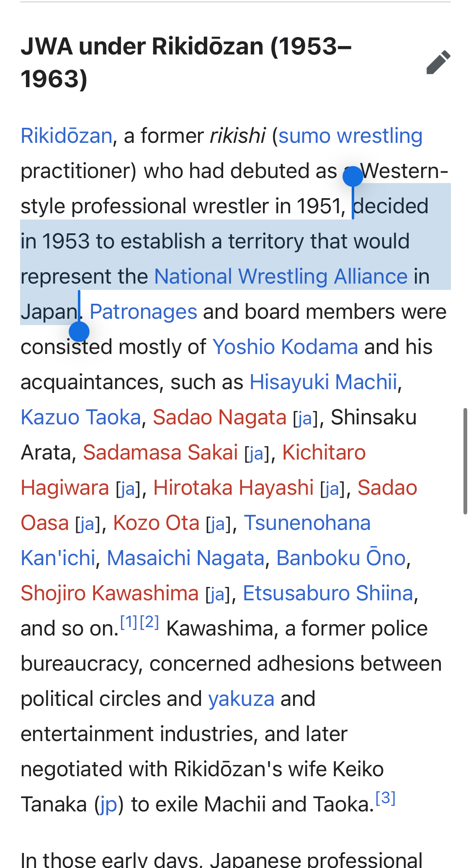Open the Hisayuki Machii link
This screenshot has width=471, height=868.
click(x=323, y=382)
